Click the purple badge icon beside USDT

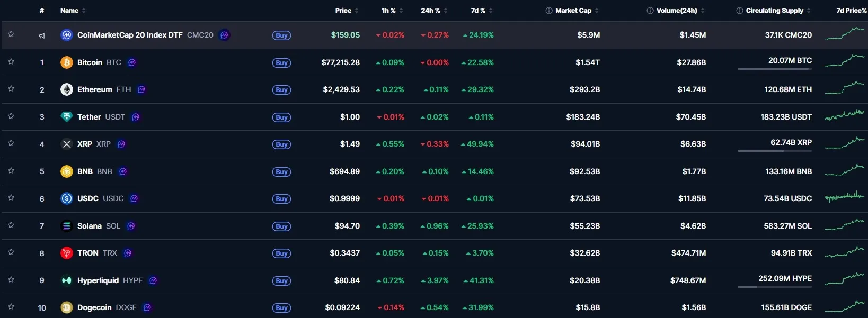tap(136, 117)
